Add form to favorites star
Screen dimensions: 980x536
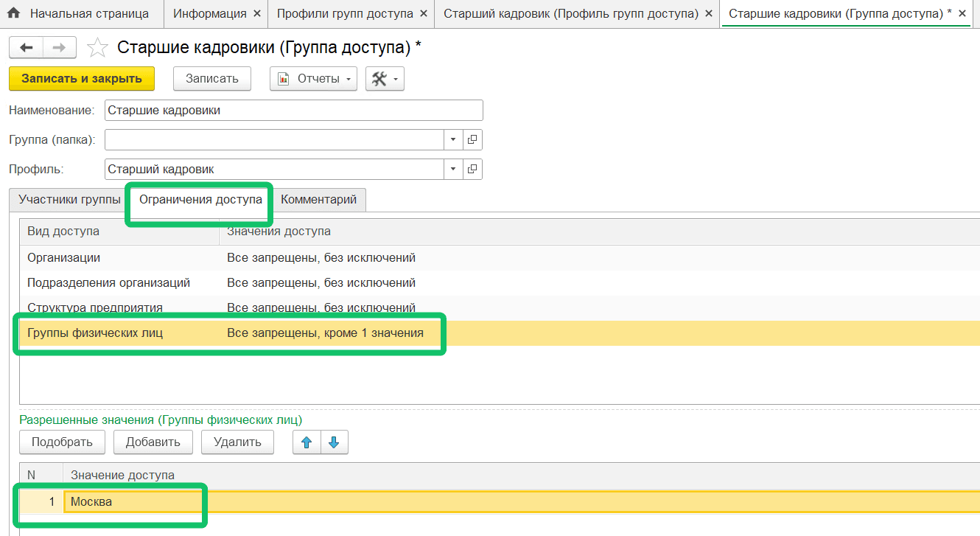pyautogui.click(x=97, y=48)
